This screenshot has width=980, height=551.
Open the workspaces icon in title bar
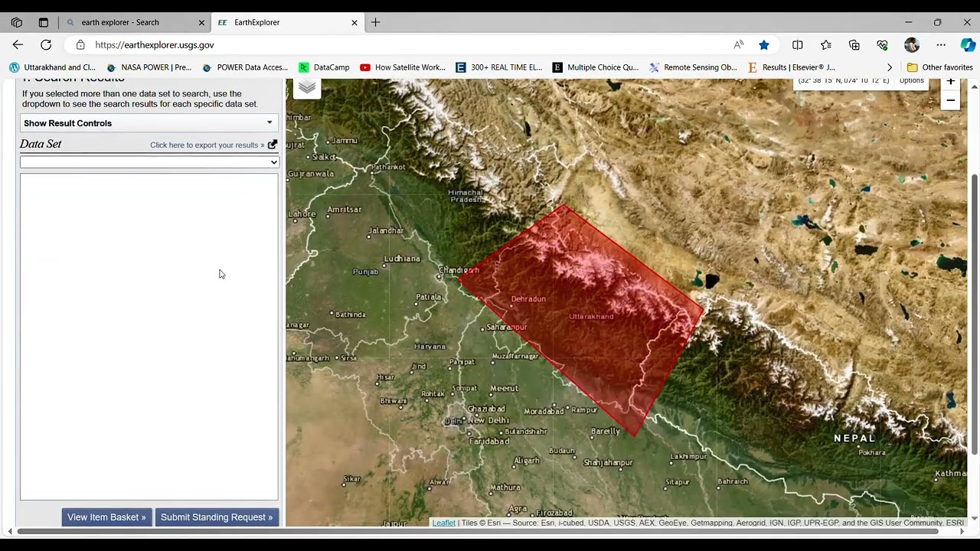point(17,22)
